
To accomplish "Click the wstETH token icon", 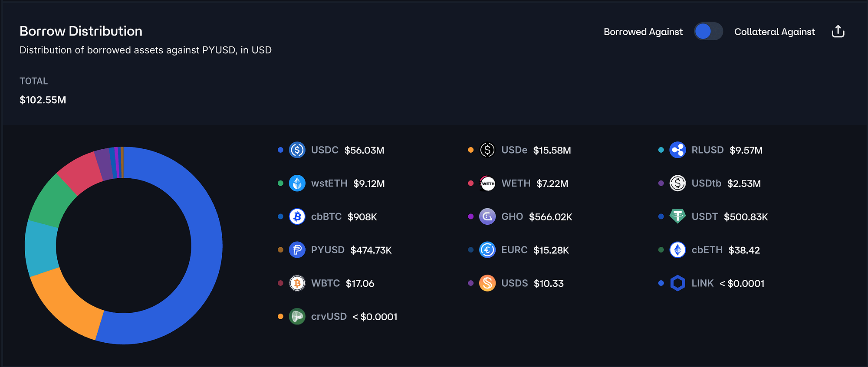I will coord(297,183).
